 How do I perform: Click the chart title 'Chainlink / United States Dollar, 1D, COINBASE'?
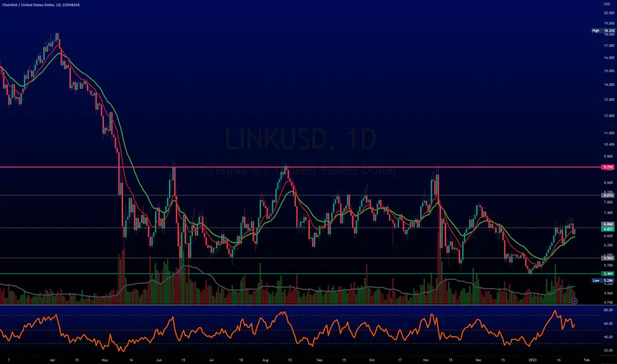click(41, 5)
